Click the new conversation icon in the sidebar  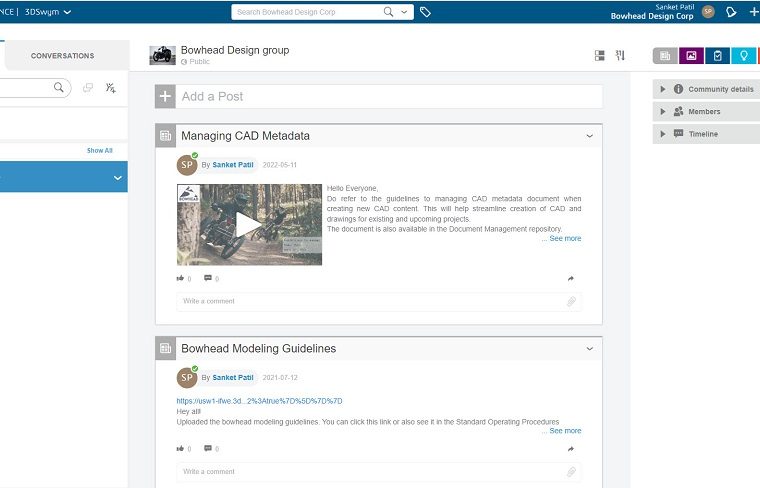pyautogui.click(x=88, y=88)
